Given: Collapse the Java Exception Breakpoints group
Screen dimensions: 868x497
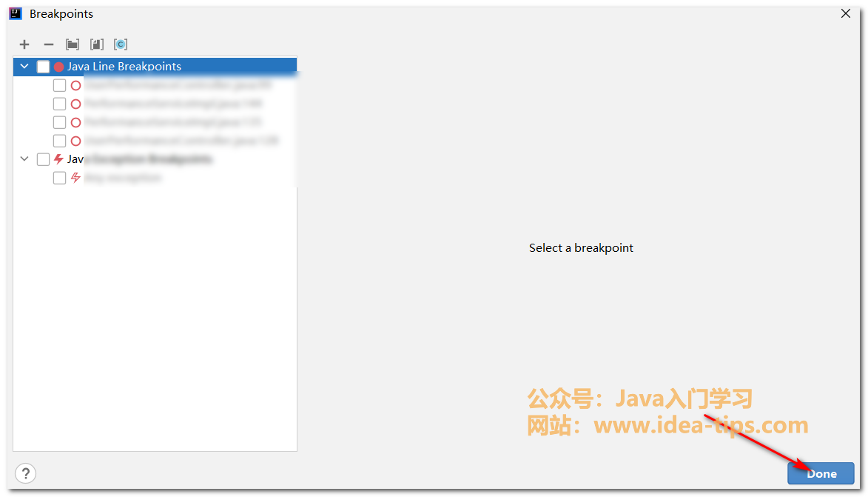Looking at the screenshot, I should 24,159.
